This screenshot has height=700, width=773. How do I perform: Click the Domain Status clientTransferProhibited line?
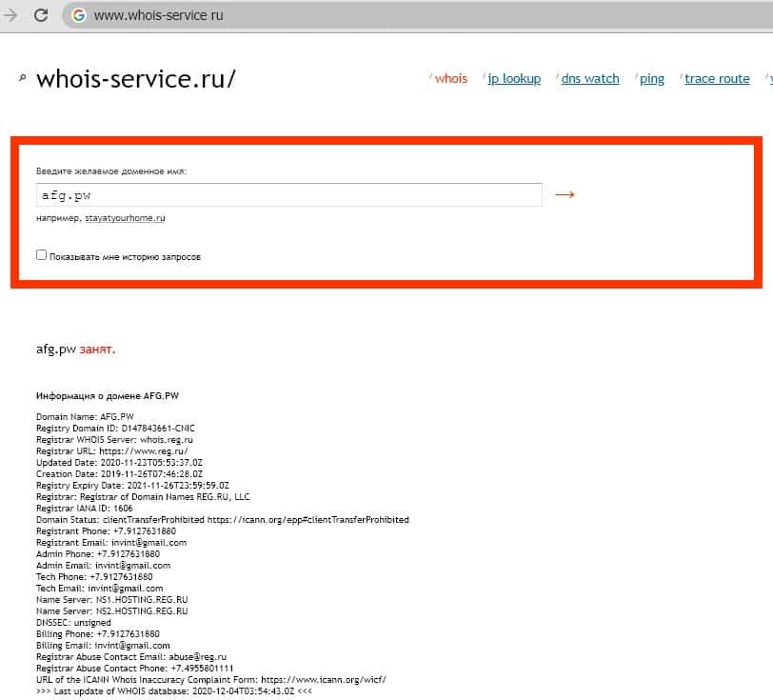tap(223, 520)
